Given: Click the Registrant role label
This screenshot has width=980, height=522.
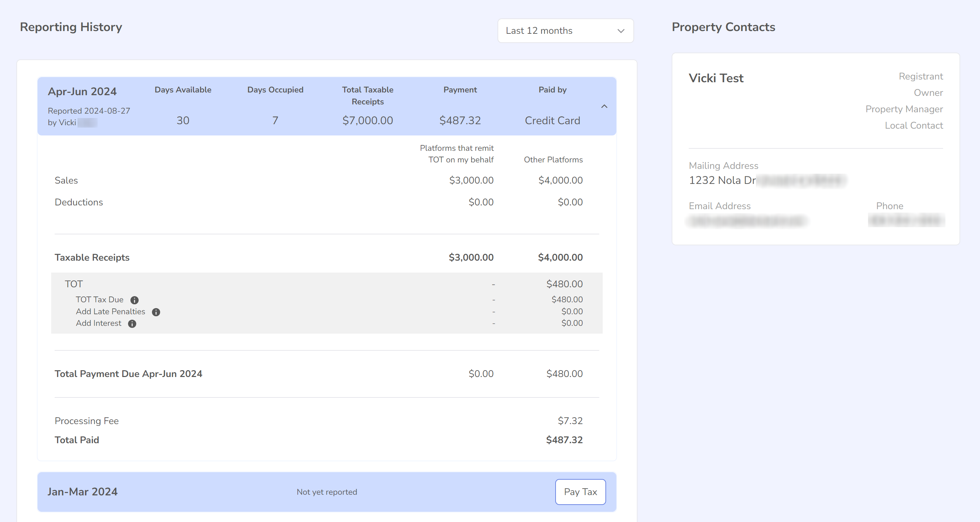Looking at the screenshot, I should click(x=921, y=76).
